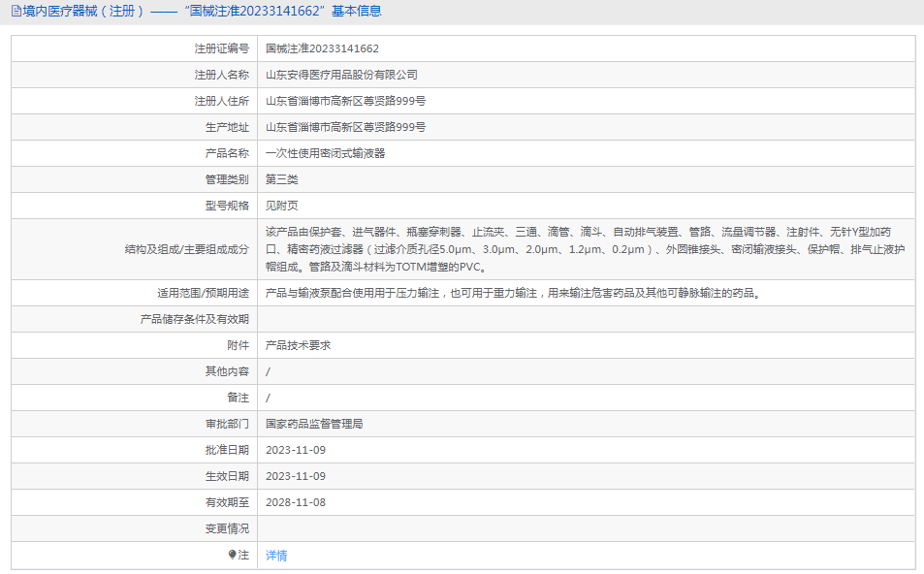Select product name 一次性使用密闭式输液器

(x=325, y=153)
